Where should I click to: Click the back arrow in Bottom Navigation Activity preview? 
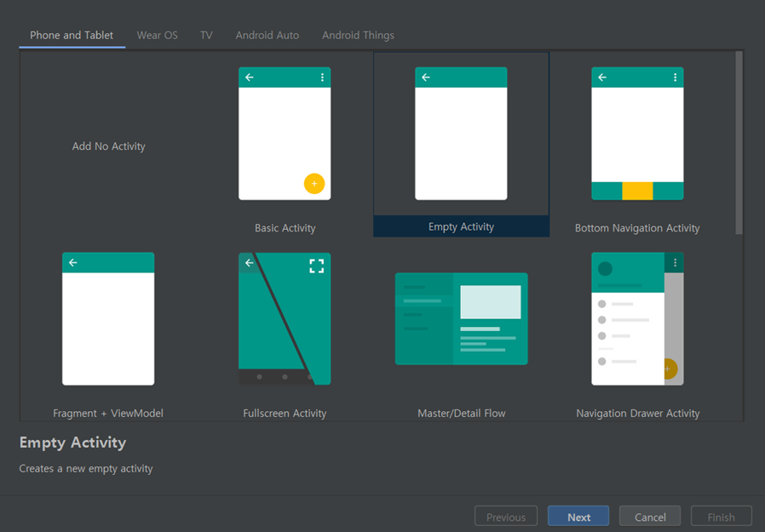click(x=602, y=77)
